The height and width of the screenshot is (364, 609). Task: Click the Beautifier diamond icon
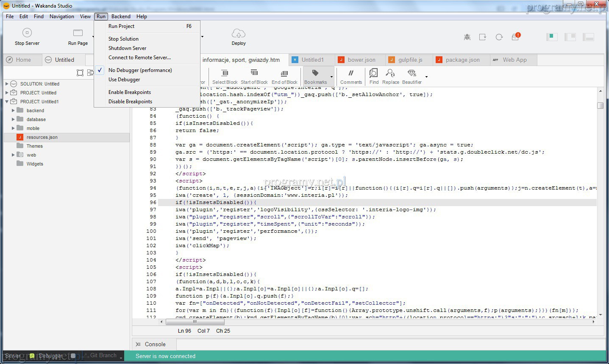412,73
